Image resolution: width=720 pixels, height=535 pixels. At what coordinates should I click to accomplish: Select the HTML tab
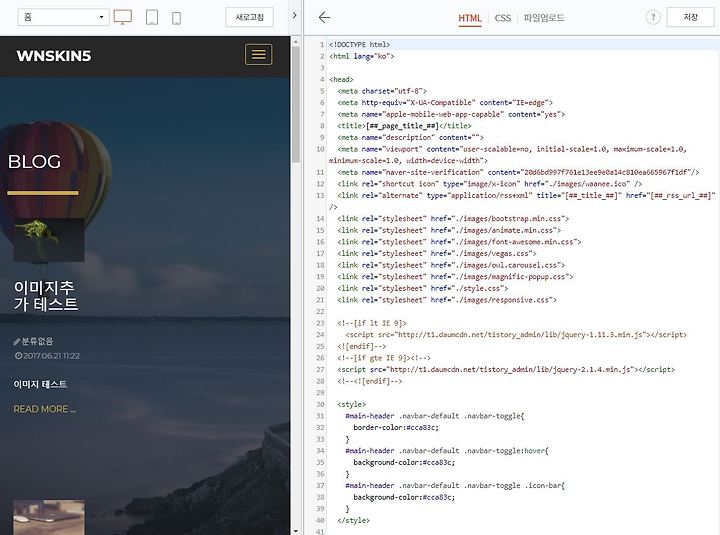(x=470, y=18)
